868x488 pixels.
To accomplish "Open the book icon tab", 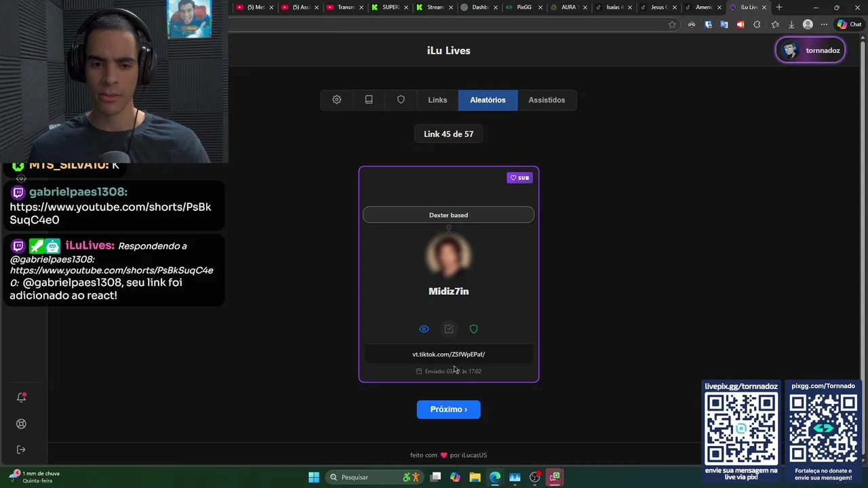I will [369, 100].
